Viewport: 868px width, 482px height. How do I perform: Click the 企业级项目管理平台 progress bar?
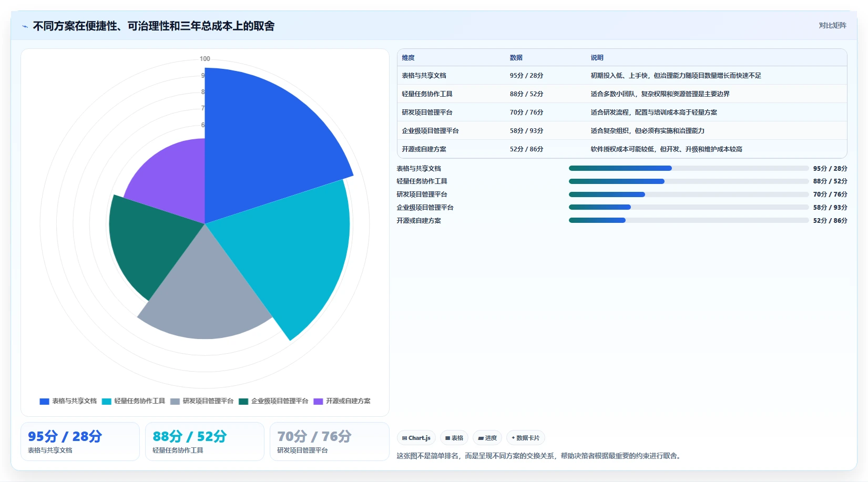tap(689, 207)
